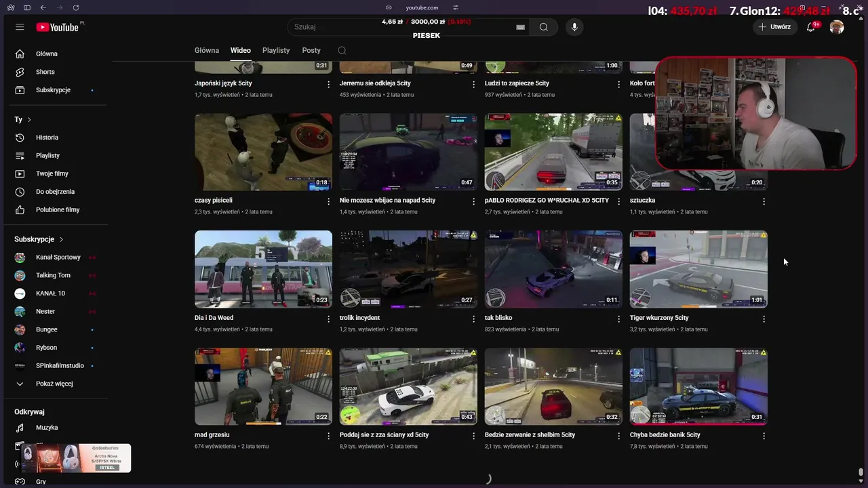868x488 pixels.
Task: Switch to the Posty channel tab
Action: click(311, 50)
